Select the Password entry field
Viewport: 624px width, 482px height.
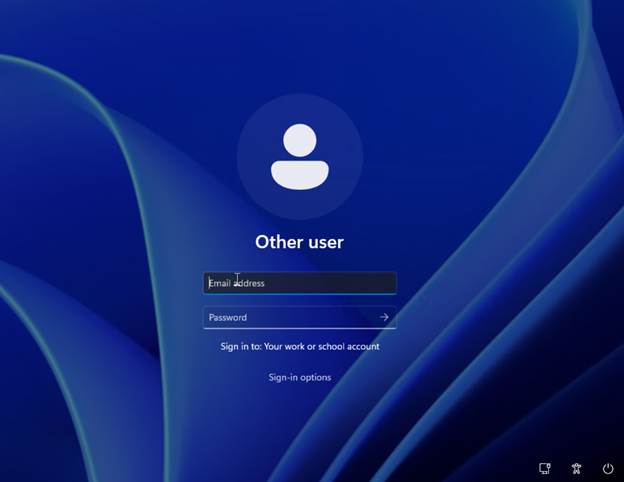pos(288,317)
